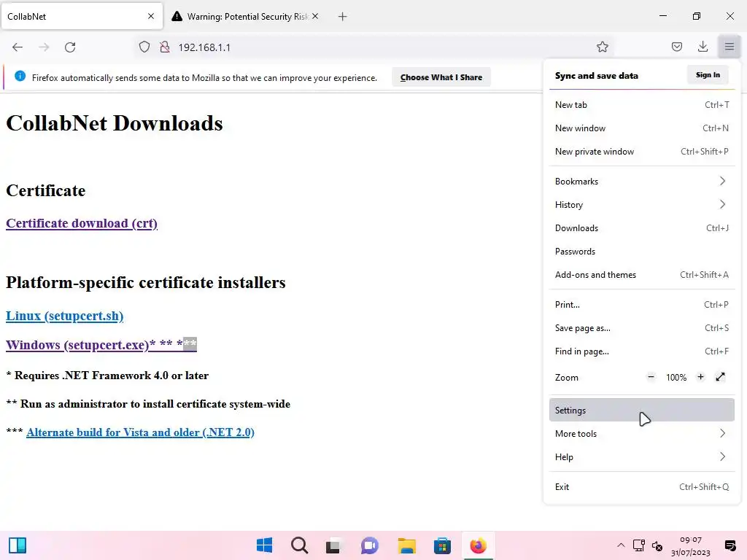Image resolution: width=747 pixels, height=560 pixels.
Task: Increase zoom with the plus button
Action: [x=700, y=377]
